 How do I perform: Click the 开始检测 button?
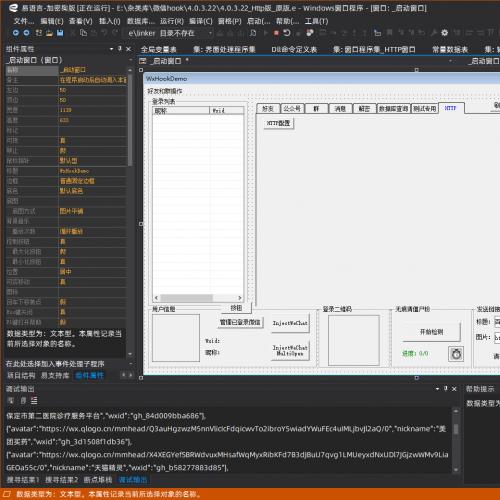pyautogui.click(x=431, y=332)
